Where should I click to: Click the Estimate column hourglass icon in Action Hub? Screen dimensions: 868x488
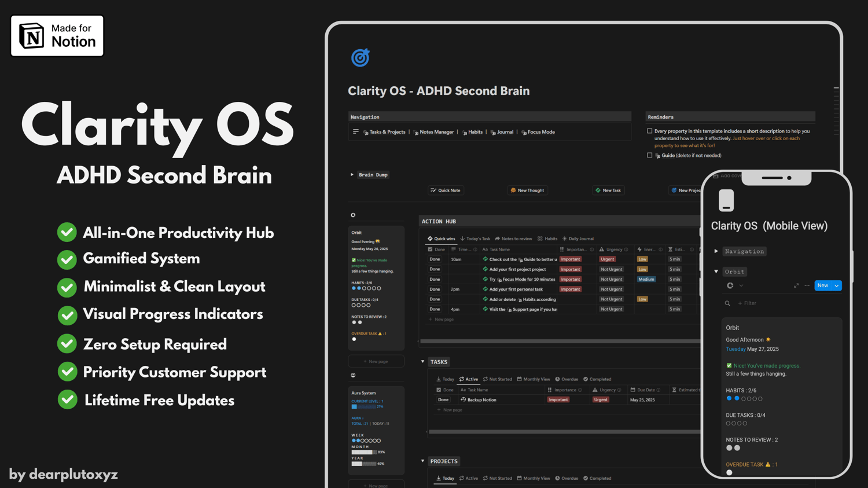click(671, 249)
